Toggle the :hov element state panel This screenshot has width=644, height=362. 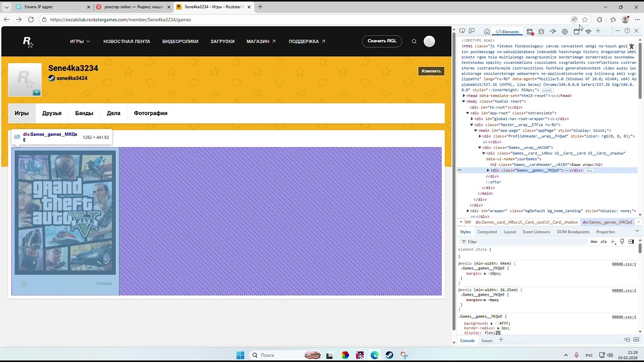pos(594,242)
